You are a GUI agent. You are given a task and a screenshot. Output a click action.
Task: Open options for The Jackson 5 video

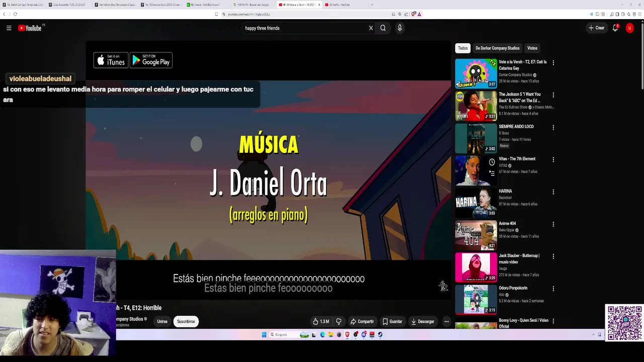(x=553, y=95)
